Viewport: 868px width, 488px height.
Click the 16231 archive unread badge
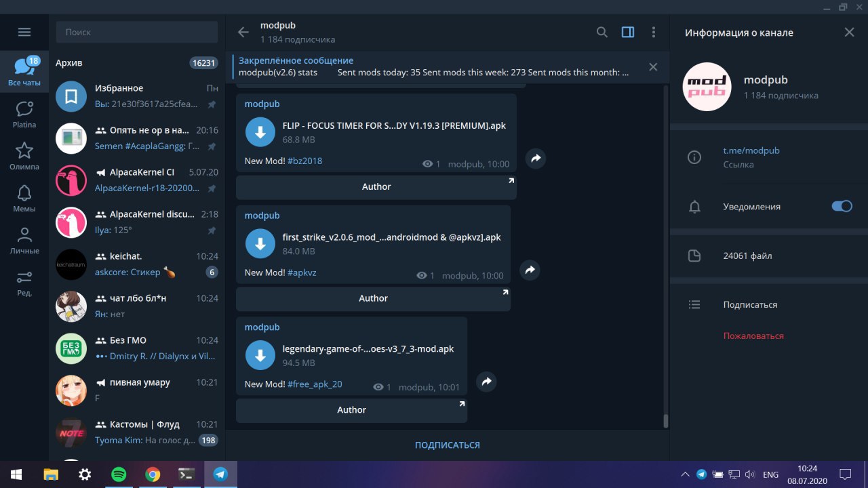click(x=204, y=63)
